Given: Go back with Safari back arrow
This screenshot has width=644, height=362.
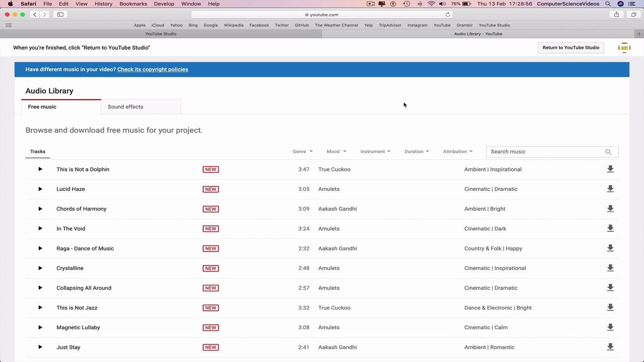Looking at the screenshot, I should [35, 15].
